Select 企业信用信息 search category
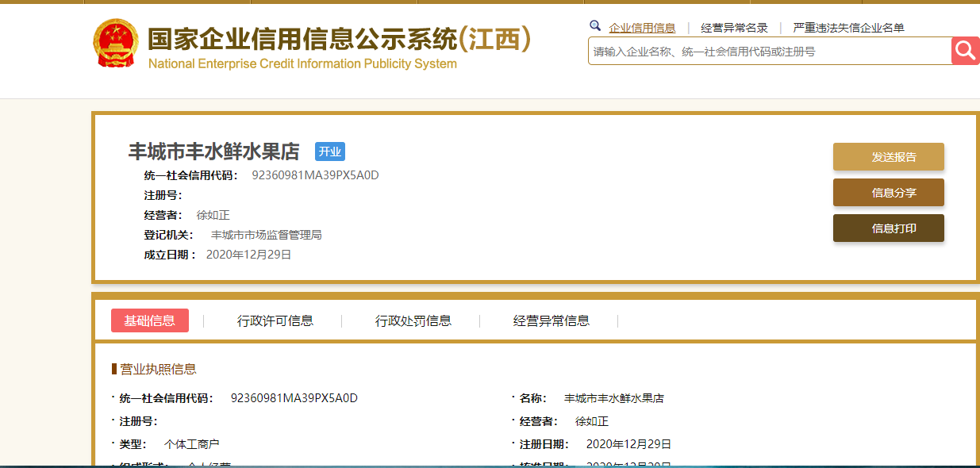This screenshot has height=468, width=980. [642, 28]
